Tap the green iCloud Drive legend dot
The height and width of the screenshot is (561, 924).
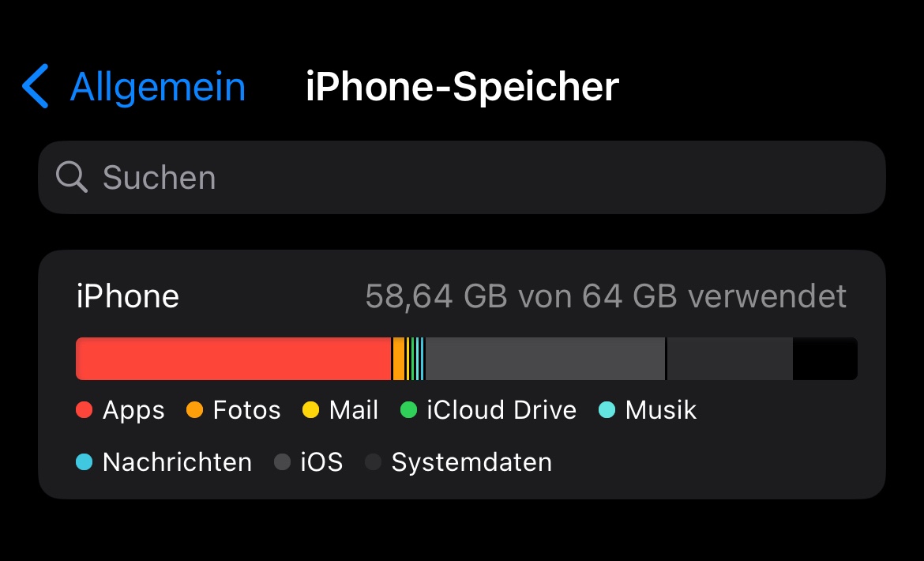coord(408,410)
